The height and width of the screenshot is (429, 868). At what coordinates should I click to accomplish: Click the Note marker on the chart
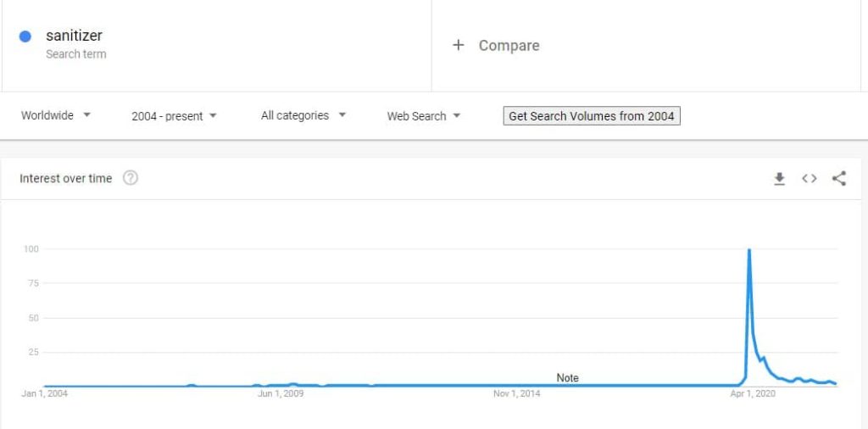pos(567,378)
